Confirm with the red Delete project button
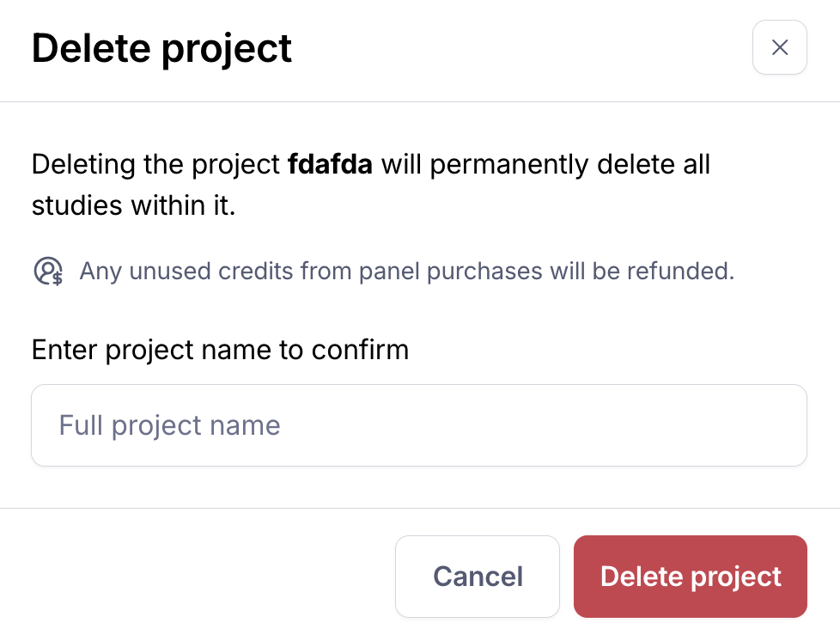The image size is (840, 641). [690, 577]
